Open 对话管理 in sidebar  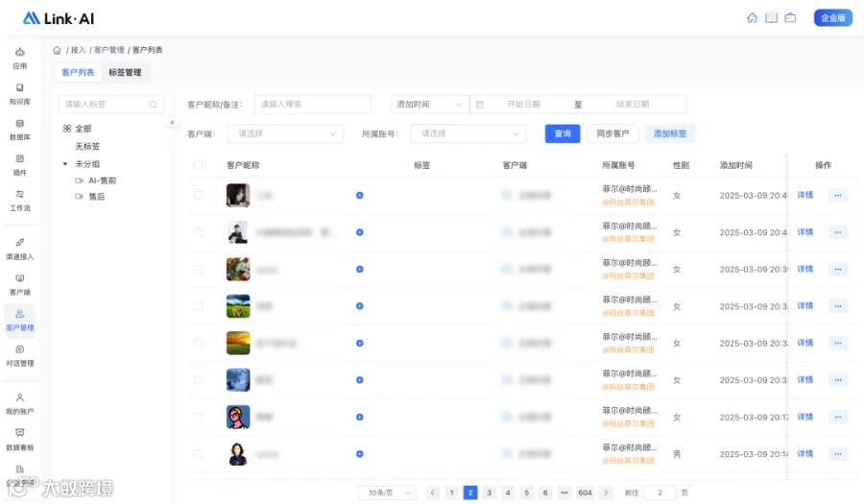tap(20, 356)
